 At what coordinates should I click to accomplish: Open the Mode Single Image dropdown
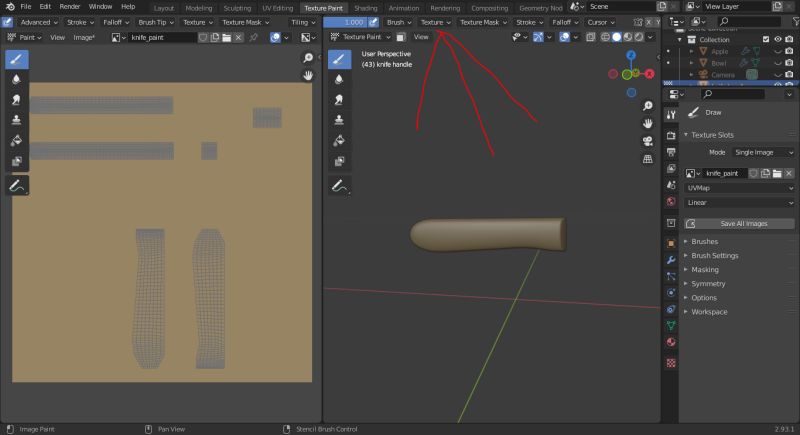pos(763,152)
